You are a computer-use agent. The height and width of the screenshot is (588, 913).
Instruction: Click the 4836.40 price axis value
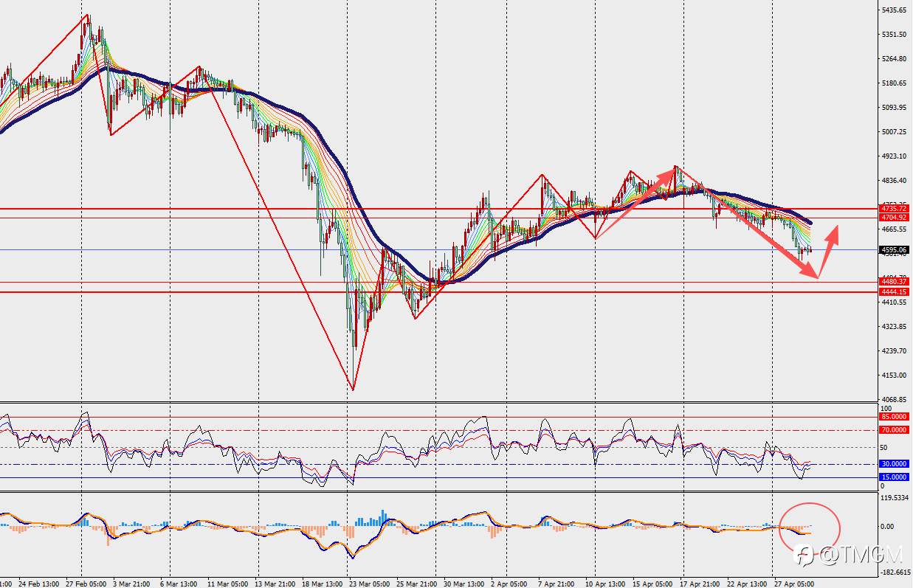tap(894, 181)
